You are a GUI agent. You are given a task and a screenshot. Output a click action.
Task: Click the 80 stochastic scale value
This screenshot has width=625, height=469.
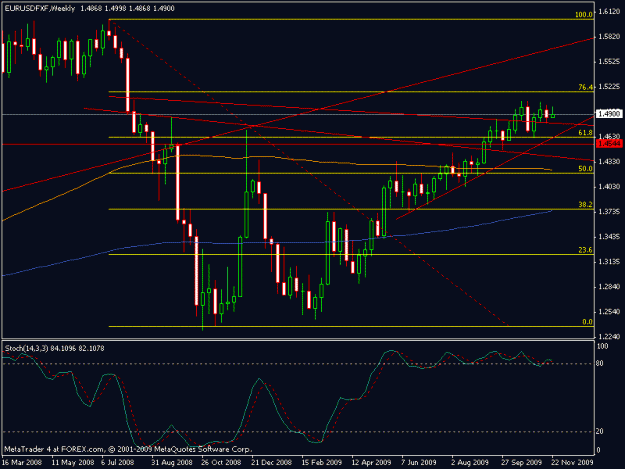click(600, 363)
